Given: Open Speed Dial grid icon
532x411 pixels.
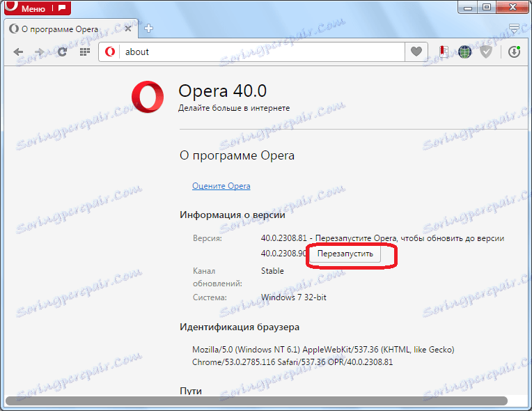Looking at the screenshot, I should 84,52.
